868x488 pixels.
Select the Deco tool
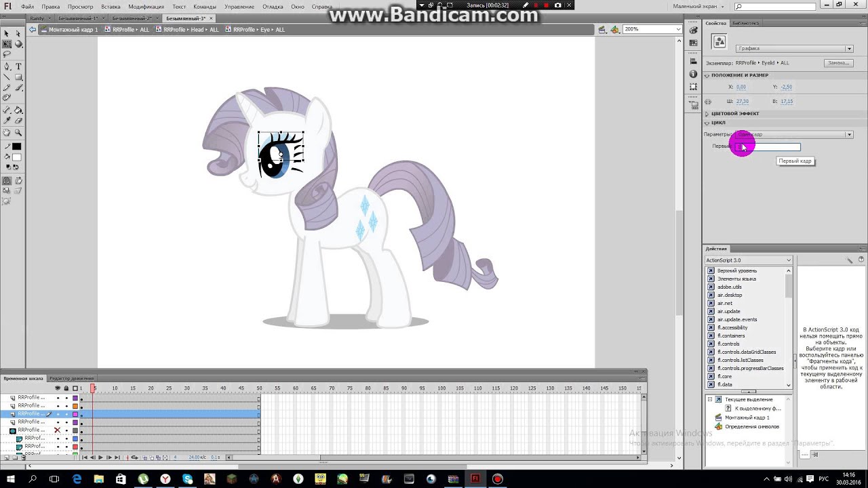pyautogui.click(x=7, y=98)
